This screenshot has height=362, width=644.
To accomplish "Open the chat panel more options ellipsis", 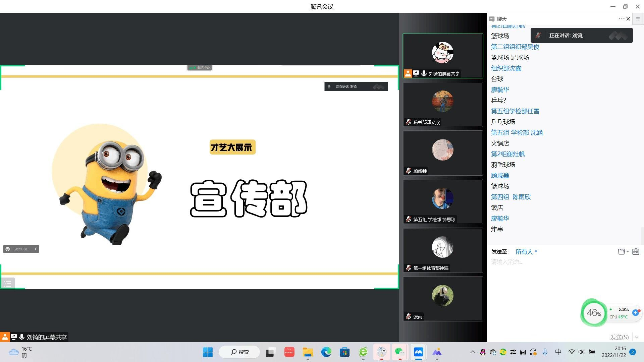I will tap(622, 19).
